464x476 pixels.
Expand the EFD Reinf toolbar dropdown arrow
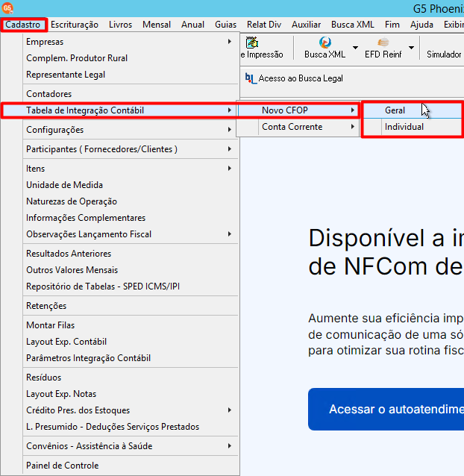click(411, 48)
